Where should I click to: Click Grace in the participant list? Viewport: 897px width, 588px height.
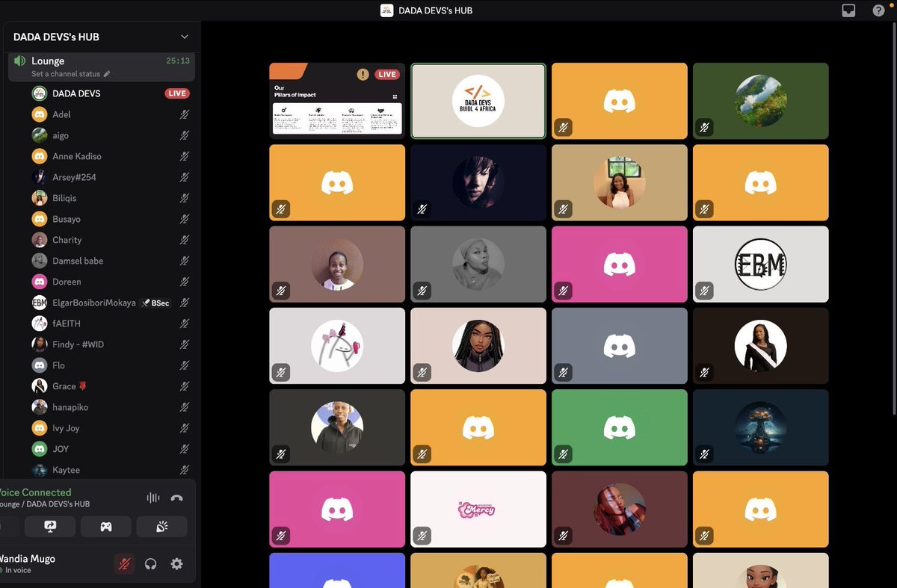tap(109, 386)
